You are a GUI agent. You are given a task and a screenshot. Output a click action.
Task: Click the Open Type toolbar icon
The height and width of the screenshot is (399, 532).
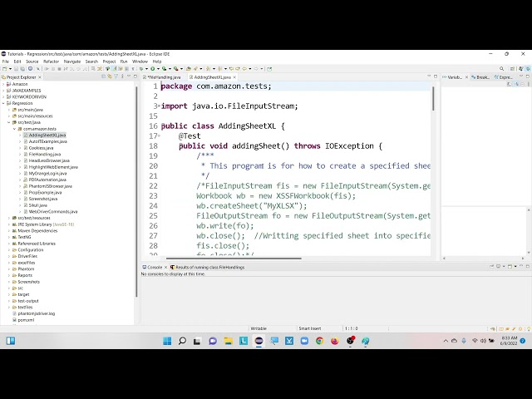(x=189, y=69)
